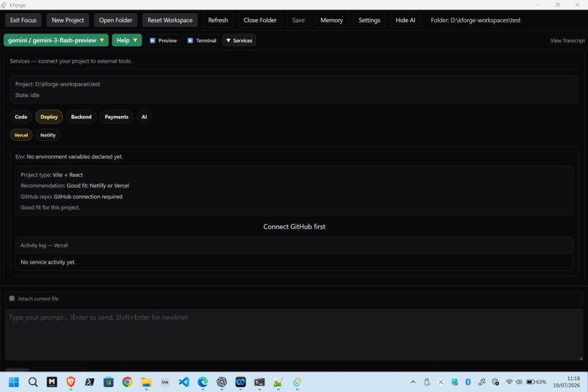
Task: Click Open Folder button
Action: (x=115, y=20)
